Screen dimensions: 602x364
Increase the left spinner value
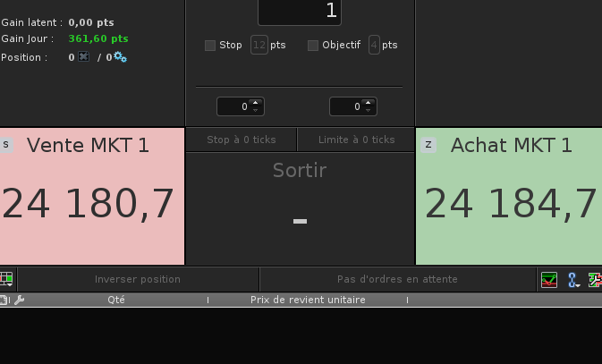(255, 103)
